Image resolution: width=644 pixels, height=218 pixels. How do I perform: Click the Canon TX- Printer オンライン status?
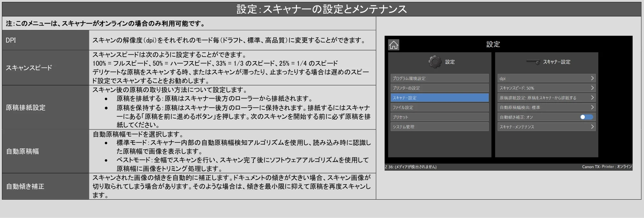[x=607, y=167]
